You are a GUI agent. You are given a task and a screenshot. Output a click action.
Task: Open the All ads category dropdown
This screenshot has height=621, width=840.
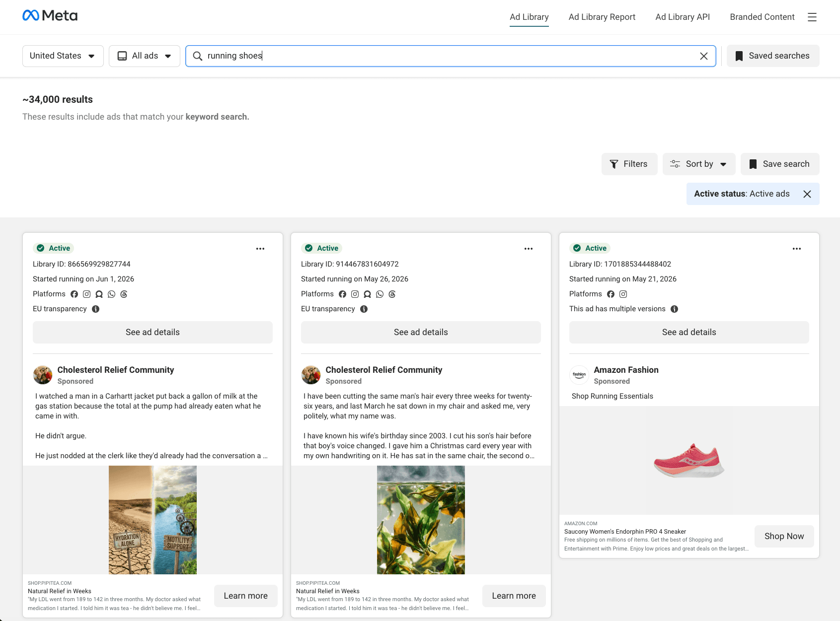145,56
